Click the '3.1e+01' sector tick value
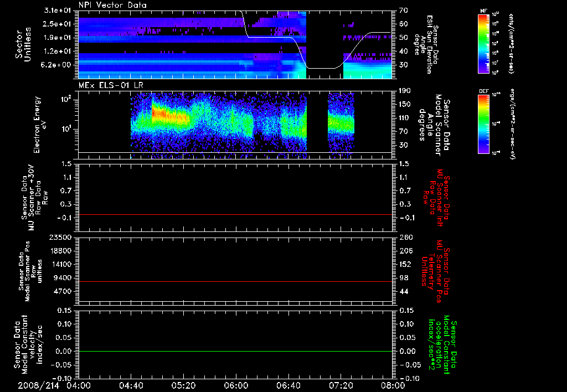567x392 pixels. (58, 11)
